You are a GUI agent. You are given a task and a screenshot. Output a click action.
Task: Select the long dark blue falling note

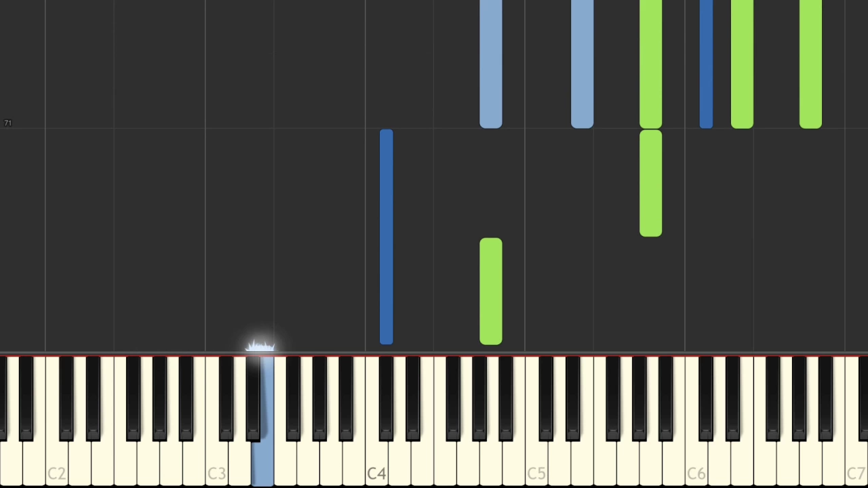(387, 237)
